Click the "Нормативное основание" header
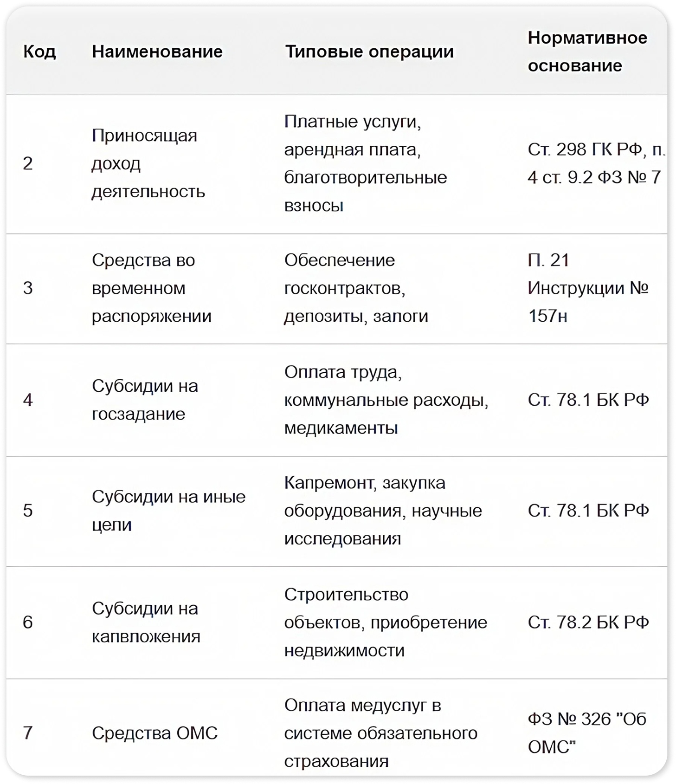Image resolution: width=676 pixels, height=784 pixels. tap(587, 52)
